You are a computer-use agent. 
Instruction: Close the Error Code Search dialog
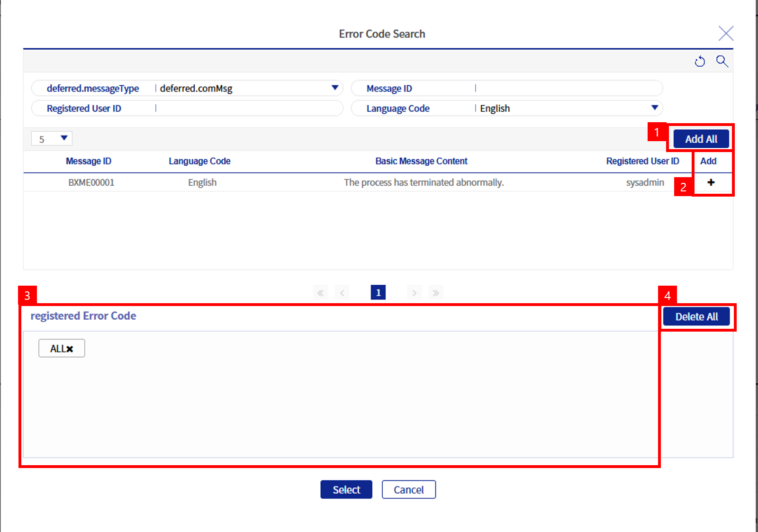(x=726, y=34)
